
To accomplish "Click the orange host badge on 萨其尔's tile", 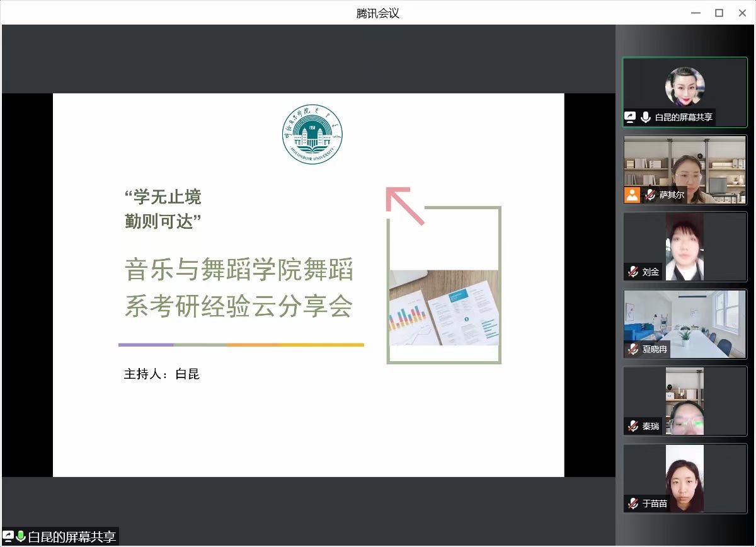I will [632, 195].
